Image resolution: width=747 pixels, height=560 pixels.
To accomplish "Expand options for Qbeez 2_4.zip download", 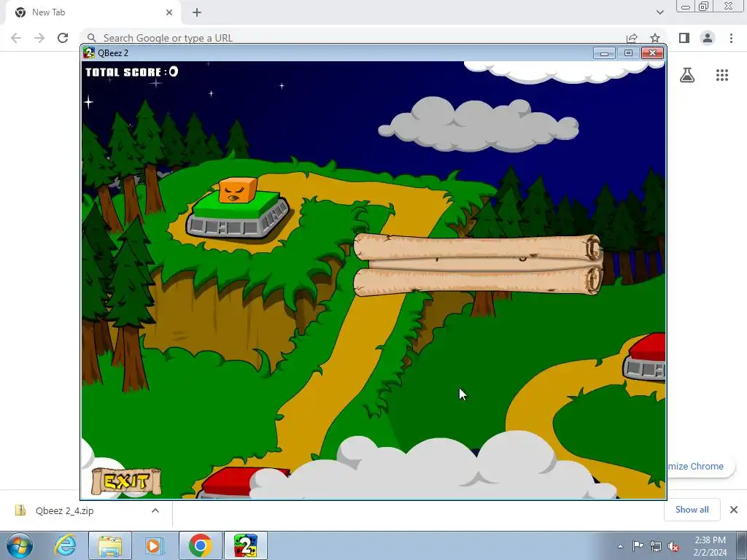I will tap(155, 510).
